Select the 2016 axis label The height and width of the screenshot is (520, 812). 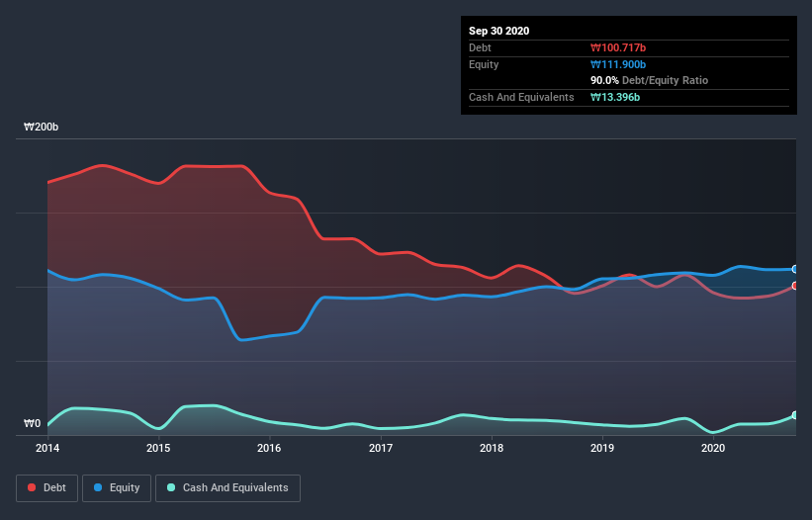click(269, 448)
